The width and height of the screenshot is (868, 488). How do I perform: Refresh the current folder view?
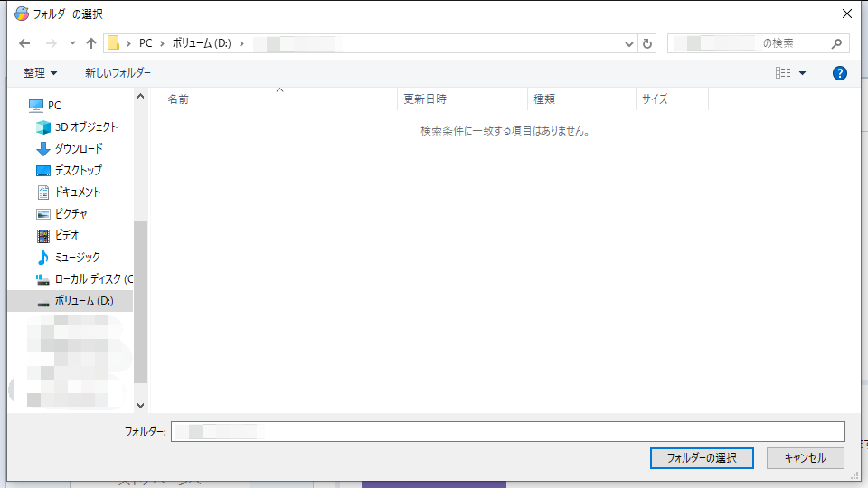(647, 43)
